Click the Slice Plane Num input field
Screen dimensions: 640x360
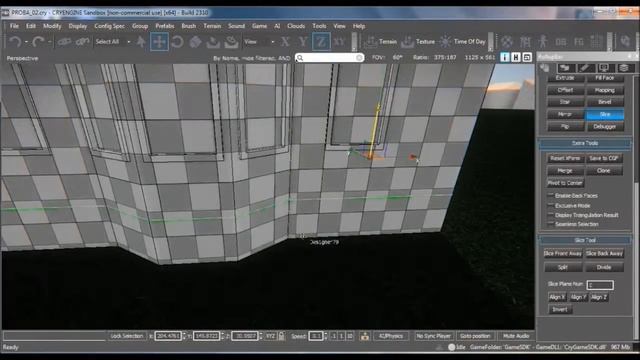600,285
